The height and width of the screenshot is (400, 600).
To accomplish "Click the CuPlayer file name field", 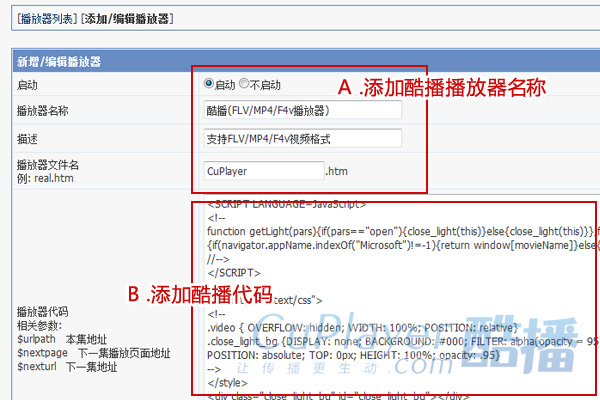I will coord(264,171).
